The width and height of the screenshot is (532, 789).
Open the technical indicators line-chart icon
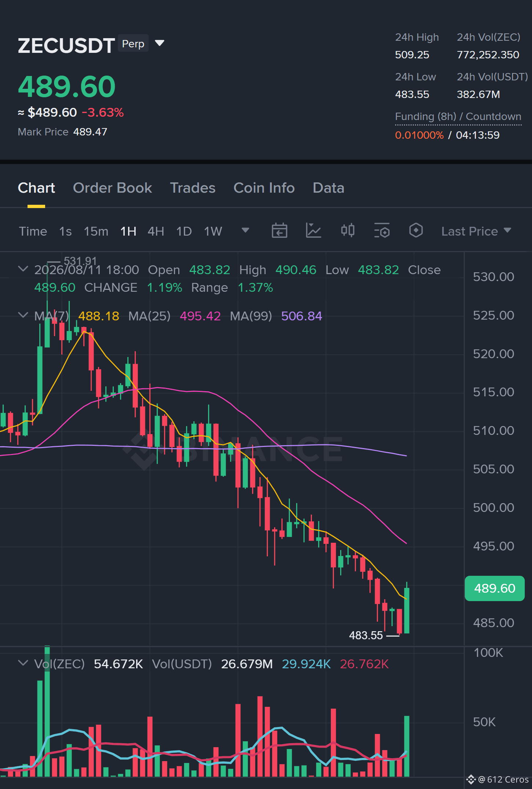(x=313, y=231)
